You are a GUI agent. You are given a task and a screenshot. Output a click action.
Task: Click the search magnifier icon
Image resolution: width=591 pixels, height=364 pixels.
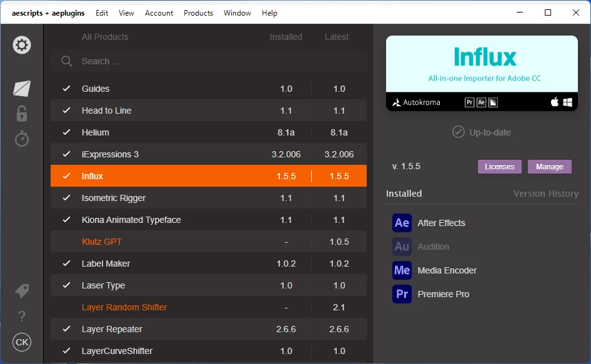click(67, 61)
